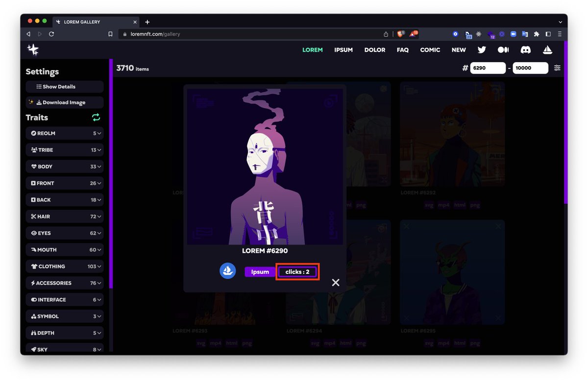Image resolution: width=588 pixels, height=382 pixels.
Task: Expand the CLOTHING trait filter
Action: coord(65,266)
